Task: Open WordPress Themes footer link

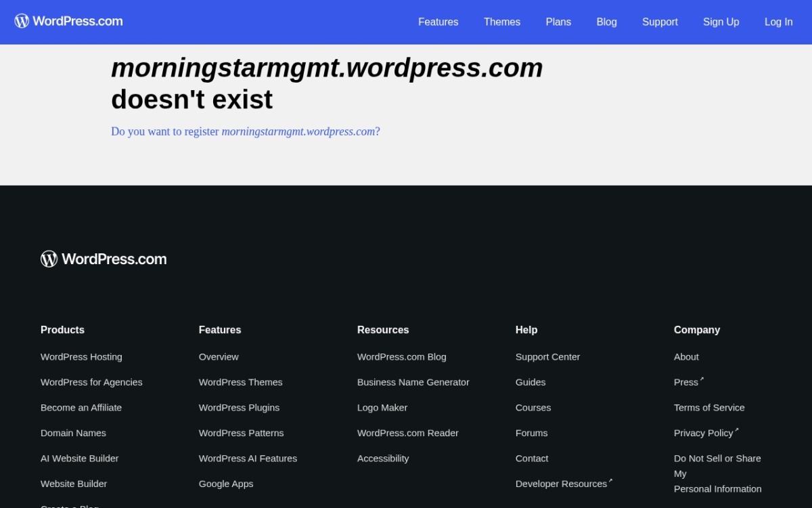Action: 240,382
